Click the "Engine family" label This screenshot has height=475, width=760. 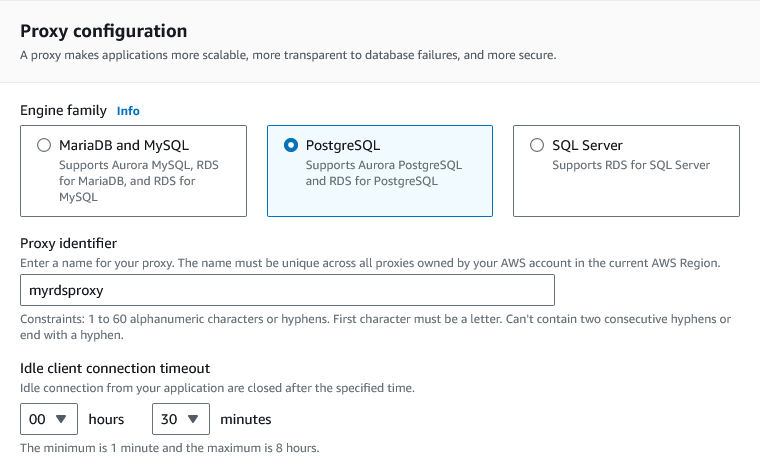(64, 111)
